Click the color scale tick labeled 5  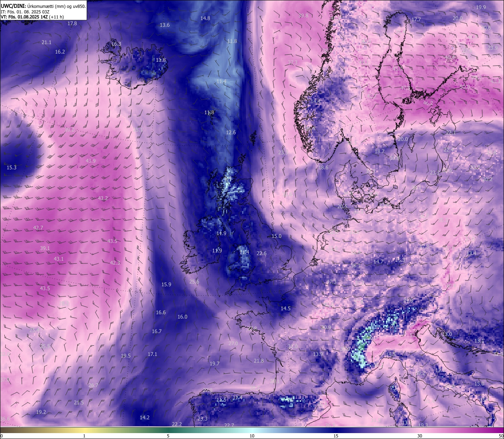click(x=168, y=436)
